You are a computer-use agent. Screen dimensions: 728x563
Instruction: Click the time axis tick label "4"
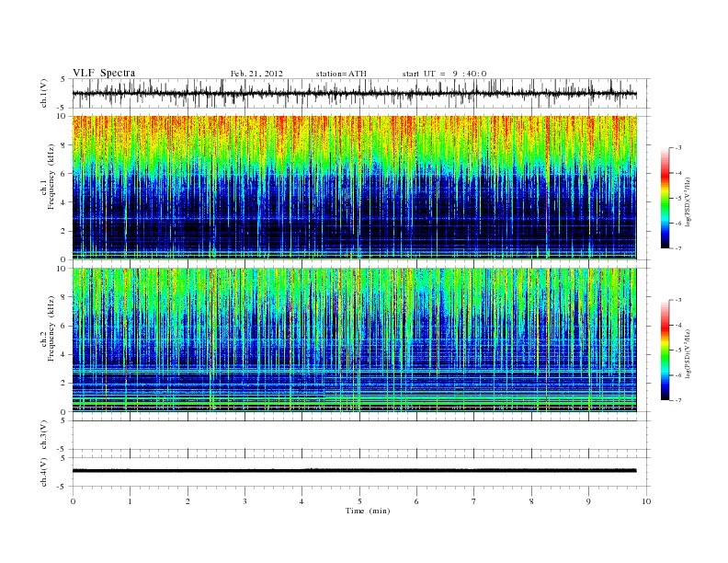301,501
